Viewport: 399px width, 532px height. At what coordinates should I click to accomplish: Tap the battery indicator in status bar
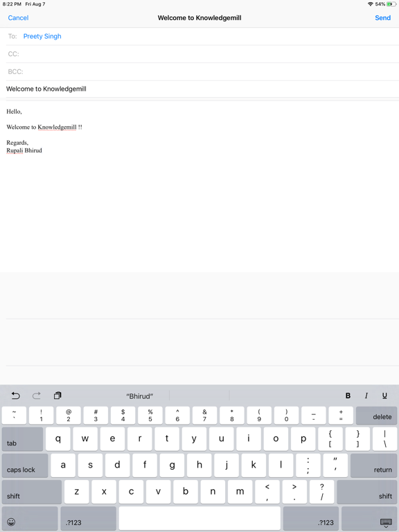[x=391, y=4]
